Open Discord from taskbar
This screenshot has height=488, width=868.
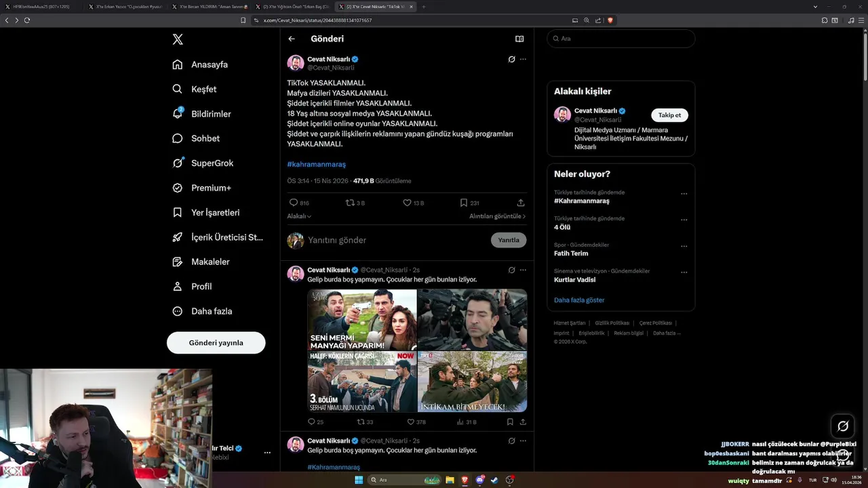pyautogui.click(x=480, y=480)
